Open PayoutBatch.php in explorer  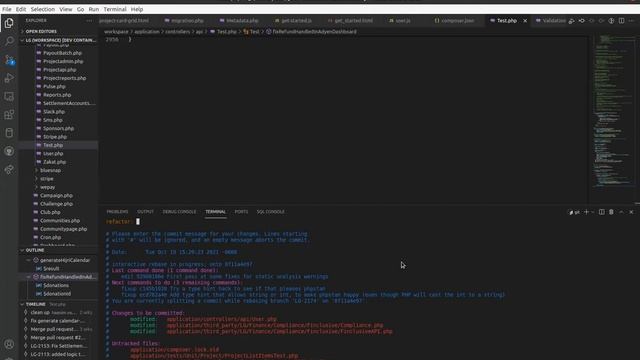point(62,53)
